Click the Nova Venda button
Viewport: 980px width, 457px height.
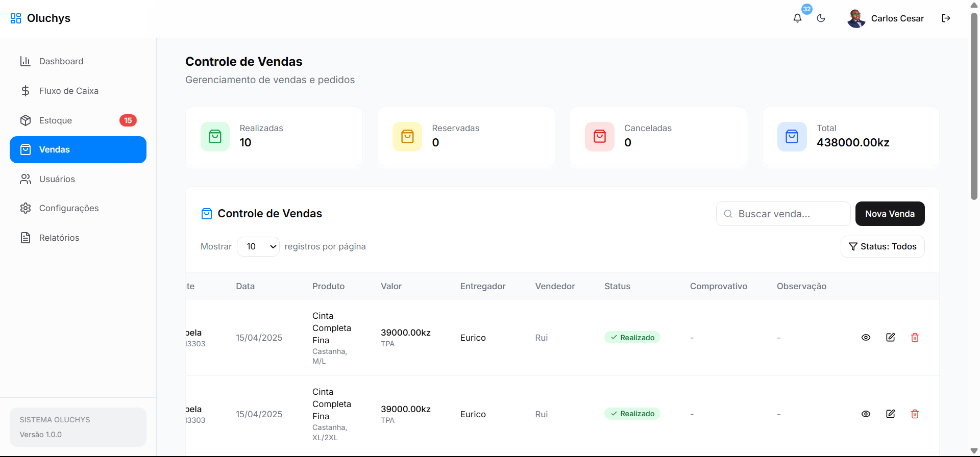(890, 214)
